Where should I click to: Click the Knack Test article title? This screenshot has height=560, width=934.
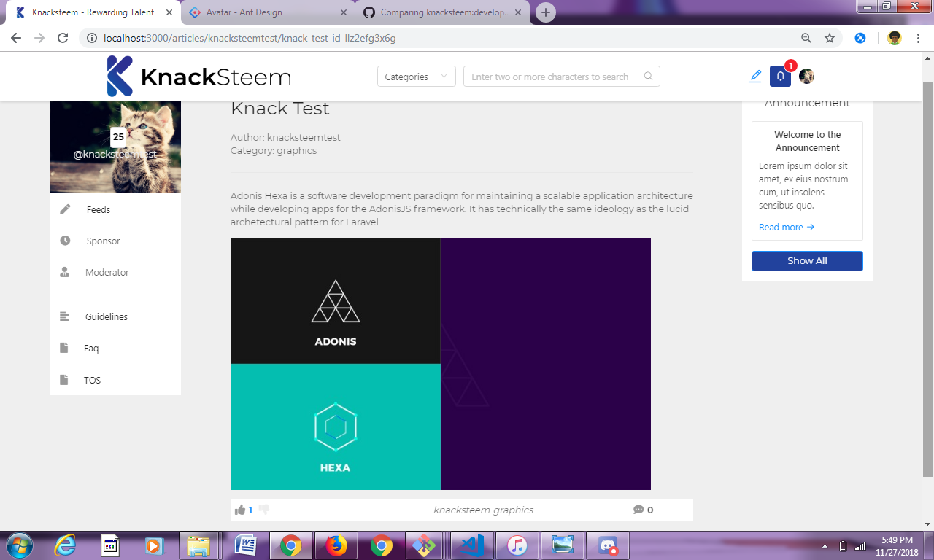[280, 109]
